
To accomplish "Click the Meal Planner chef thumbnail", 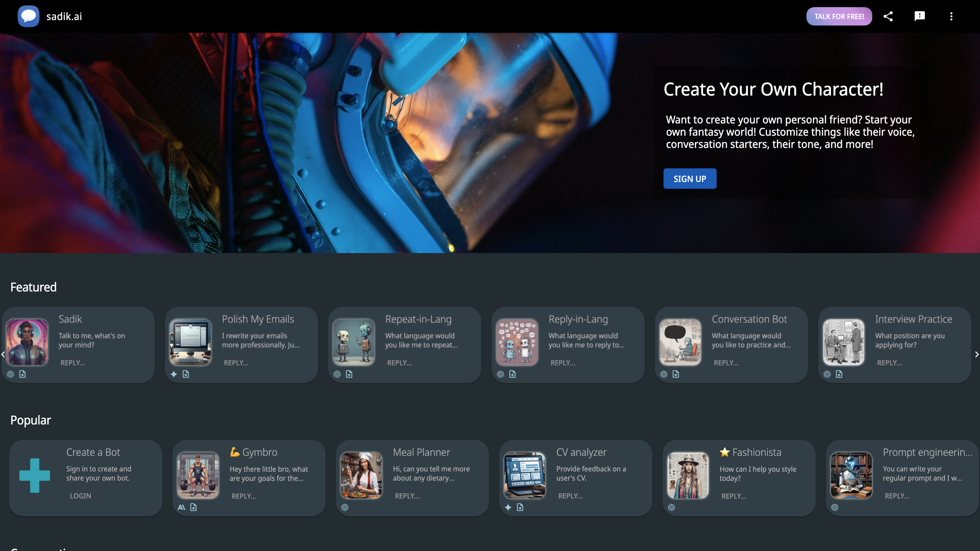I will tap(361, 475).
